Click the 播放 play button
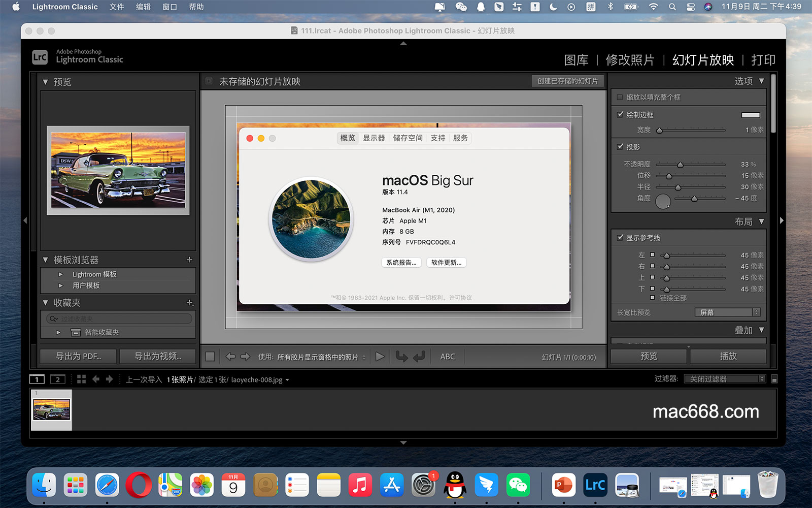This screenshot has height=508, width=812. [728, 356]
